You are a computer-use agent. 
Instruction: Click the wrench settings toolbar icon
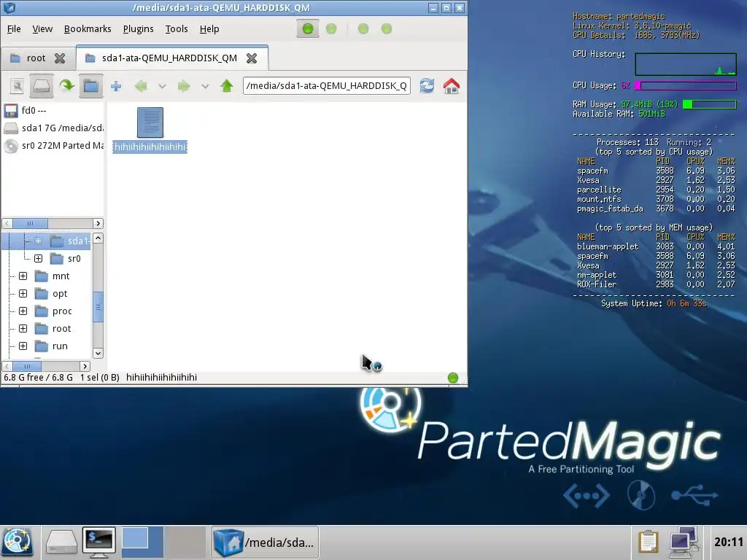point(18,86)
